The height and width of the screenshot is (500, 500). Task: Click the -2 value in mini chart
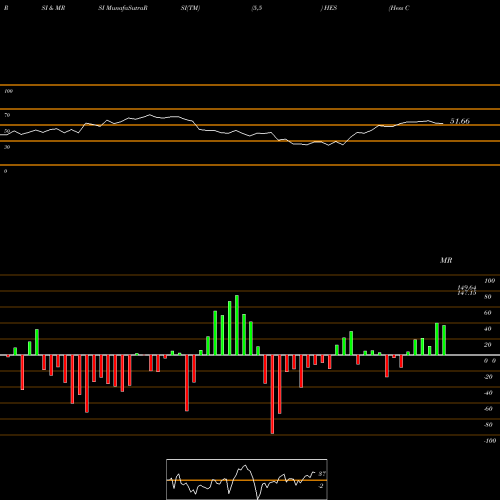pyautogui.click(x=321, y=486)
